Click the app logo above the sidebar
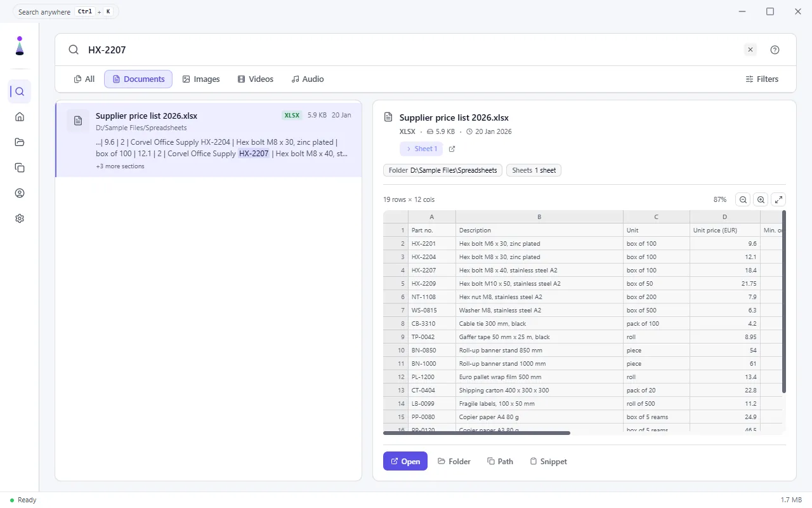 (20, 46)
